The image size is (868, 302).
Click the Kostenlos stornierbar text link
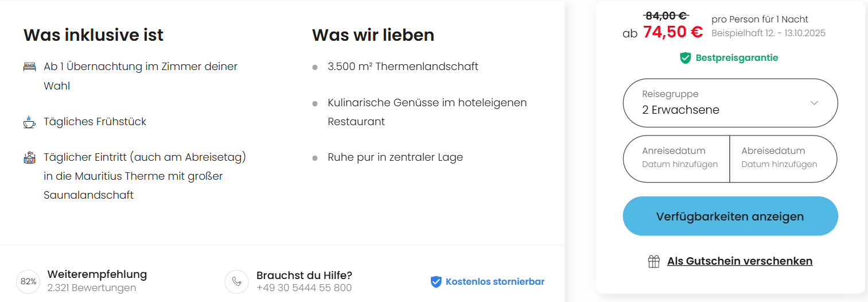point(495,281)
